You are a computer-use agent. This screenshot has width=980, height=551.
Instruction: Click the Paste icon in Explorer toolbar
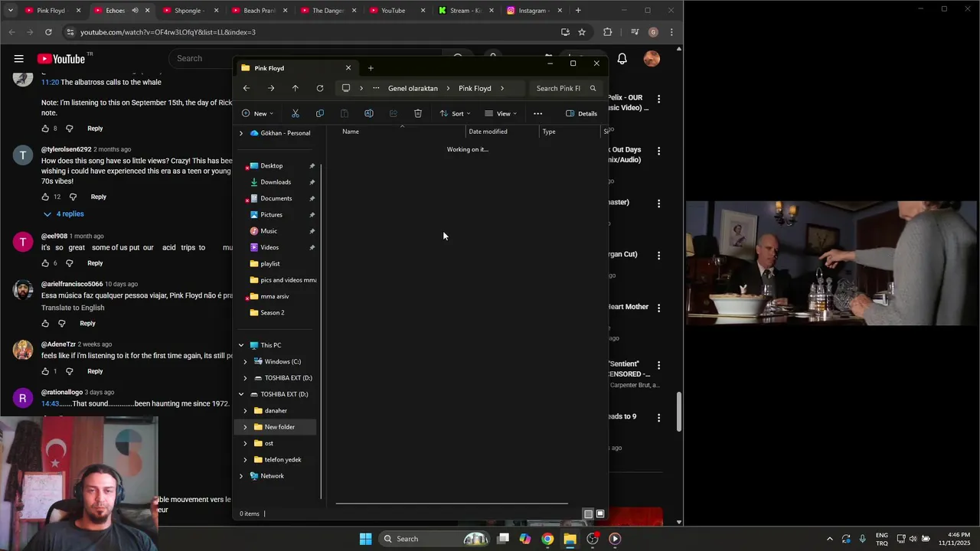[x=344, y=113]
